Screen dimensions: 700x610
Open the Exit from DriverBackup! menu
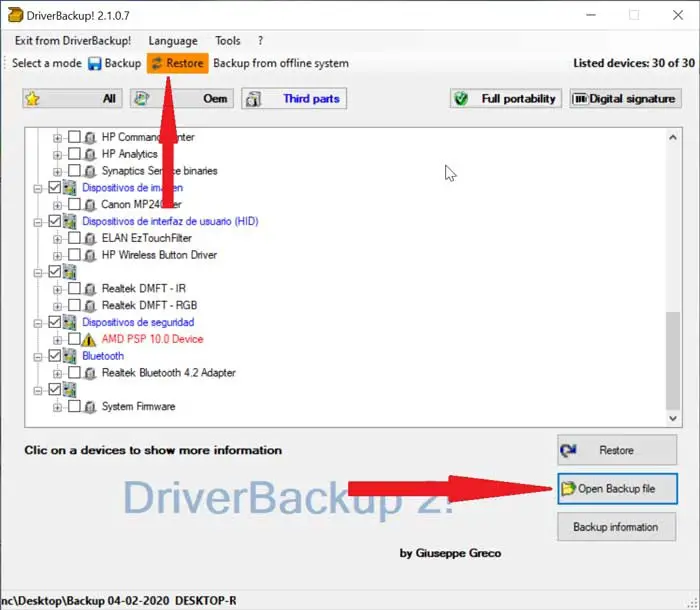(73, 41)
